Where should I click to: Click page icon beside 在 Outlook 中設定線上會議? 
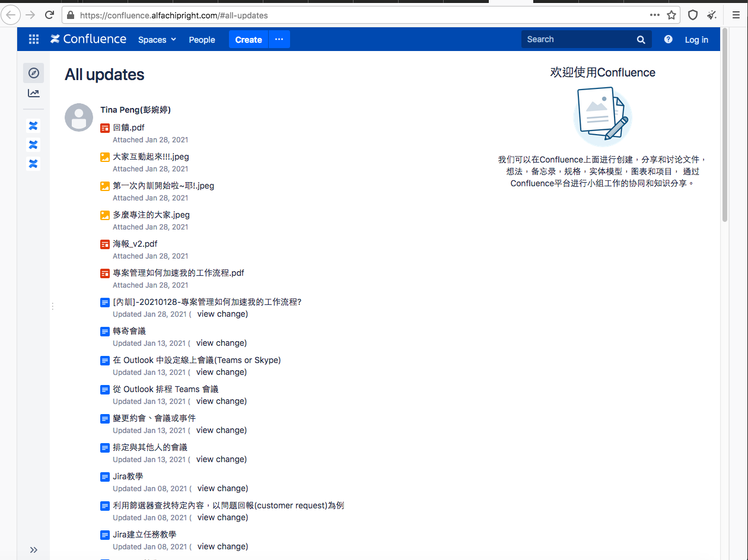[105, 360]
